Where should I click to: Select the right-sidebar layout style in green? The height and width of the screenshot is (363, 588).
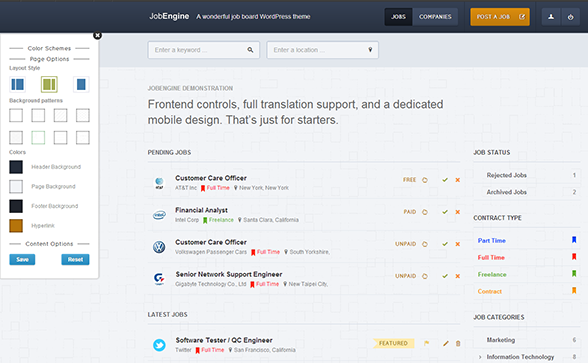49,84
